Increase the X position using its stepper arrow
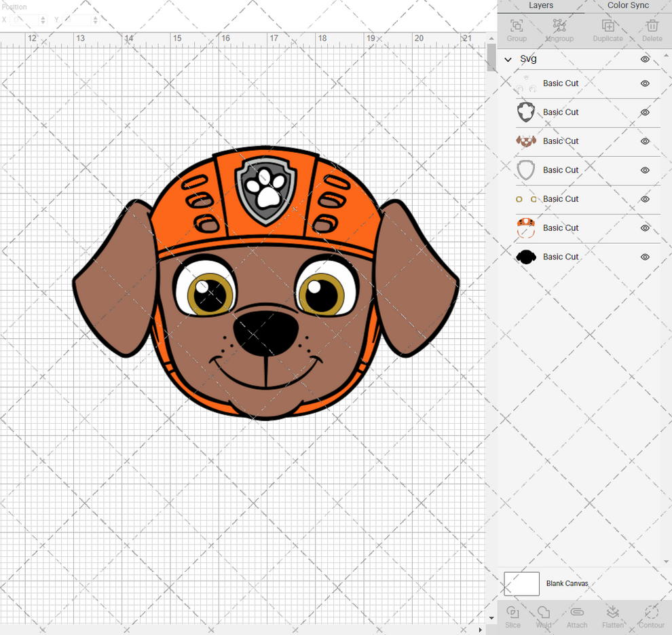The width and height of the screenshot is (672, 635). click(42, 17)
